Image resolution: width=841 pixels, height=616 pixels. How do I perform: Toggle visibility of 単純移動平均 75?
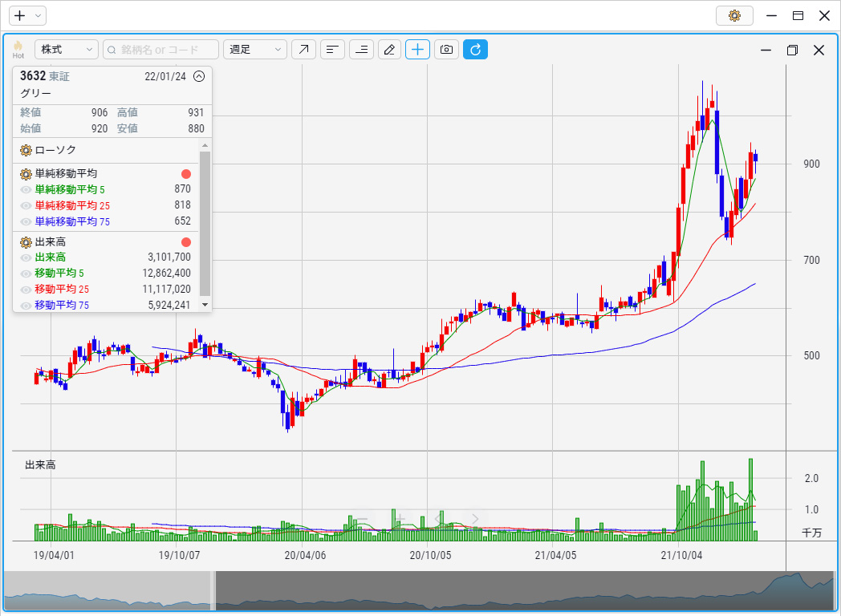click(25, 222)
